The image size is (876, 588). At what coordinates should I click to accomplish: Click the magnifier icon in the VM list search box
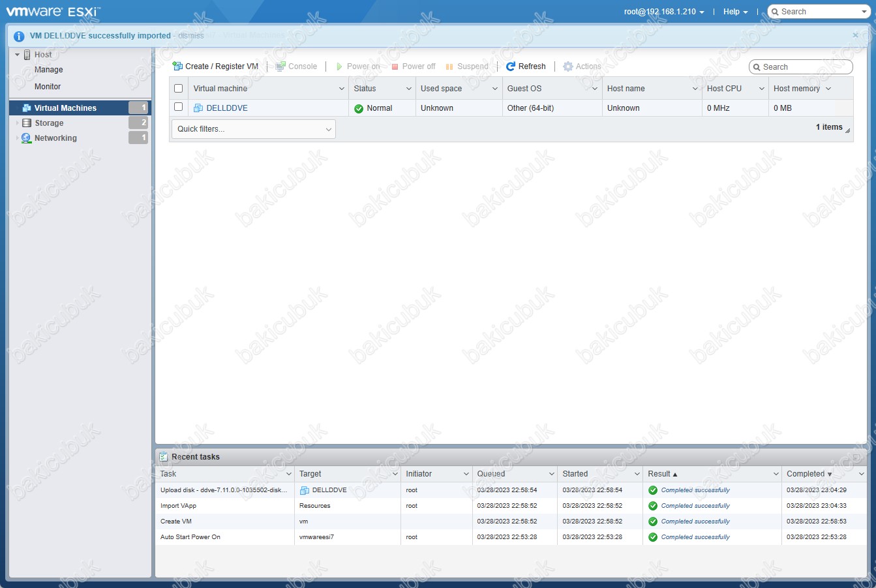[757, 67]
